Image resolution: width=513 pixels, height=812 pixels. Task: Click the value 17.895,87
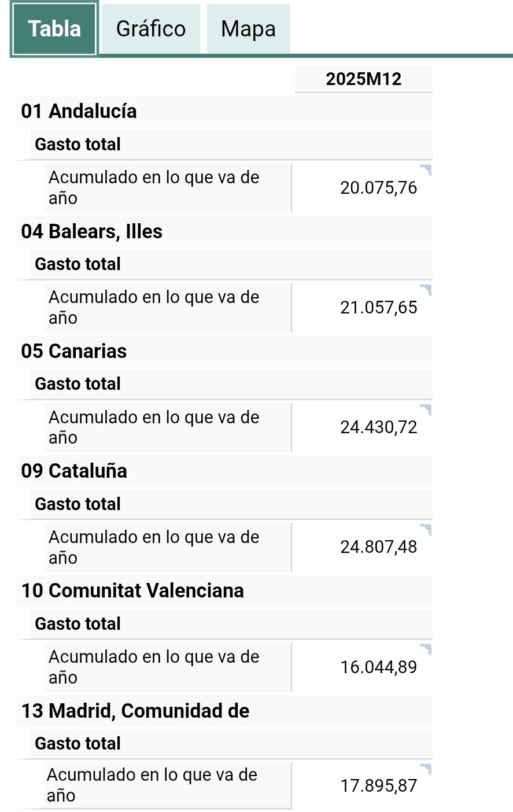coord(378,786)
